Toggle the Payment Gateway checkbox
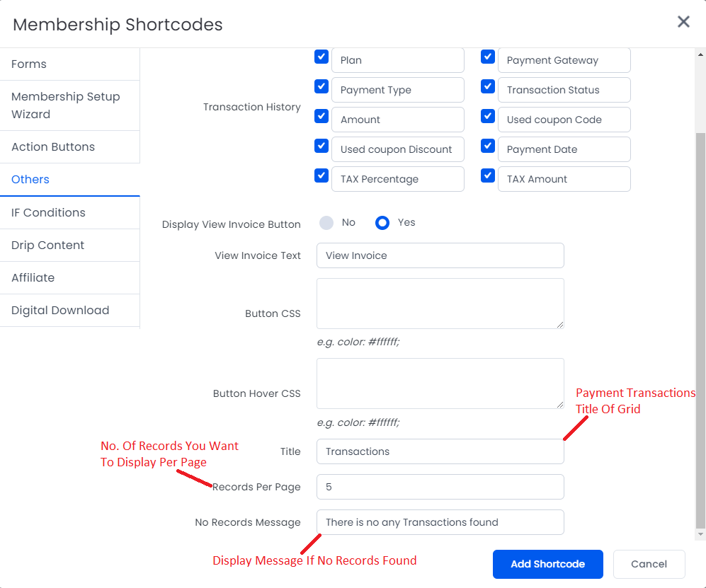The width and height of the screenshot is (706, 588). pyautogui.click(x=488, y=57)
